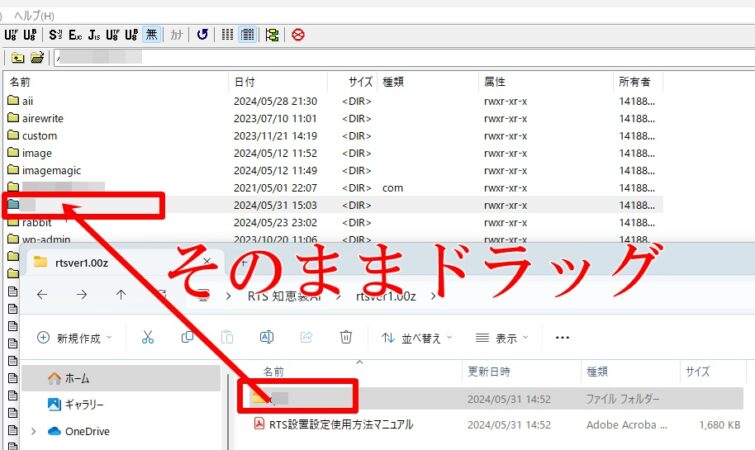755x450 pixels.
Task: Click the trash delete icon in Explorer
Action: click(346, 337)
